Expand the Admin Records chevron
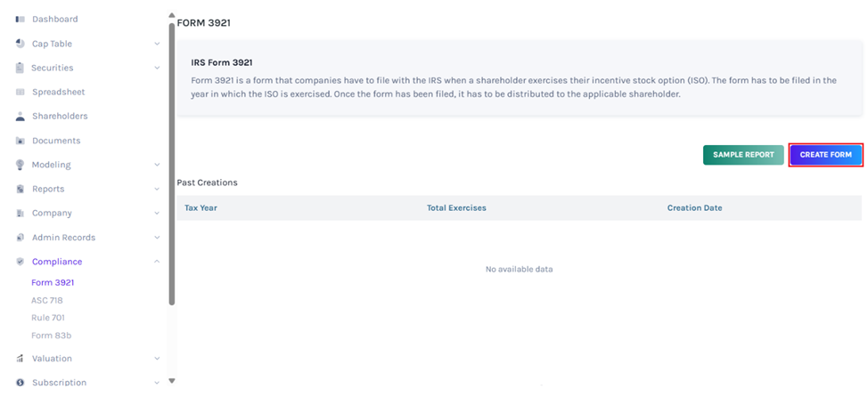 click(157, 238)
